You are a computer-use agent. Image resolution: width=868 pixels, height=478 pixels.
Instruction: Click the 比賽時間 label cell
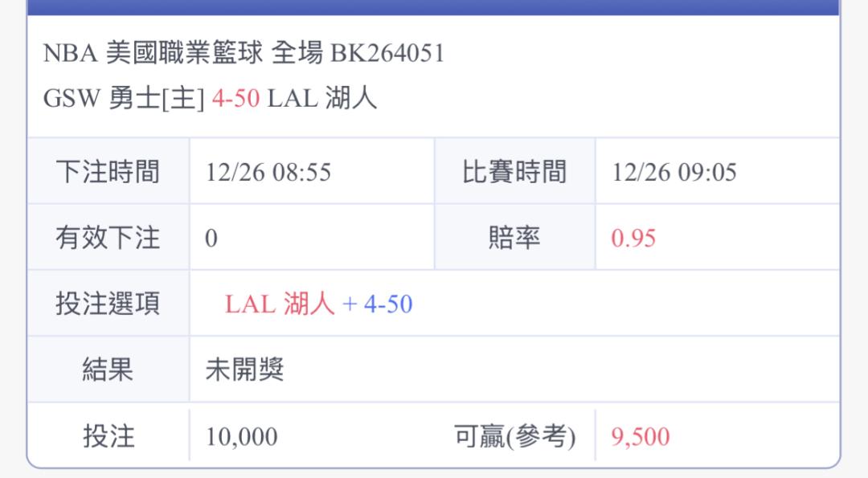click(515, 171)
